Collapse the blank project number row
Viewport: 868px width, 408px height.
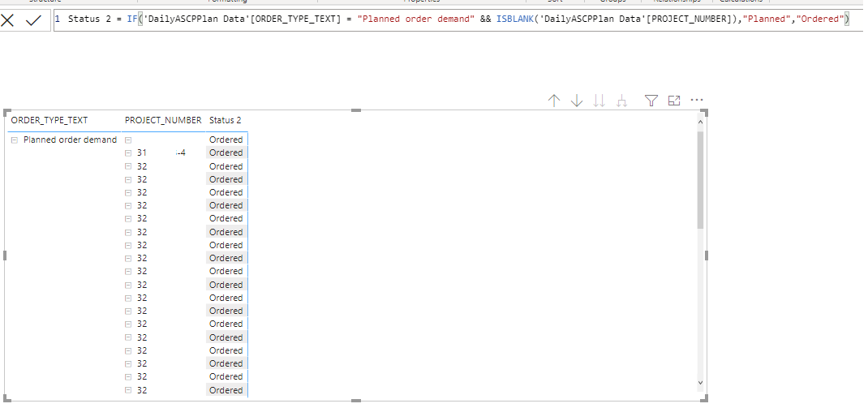tap(128, 140)
